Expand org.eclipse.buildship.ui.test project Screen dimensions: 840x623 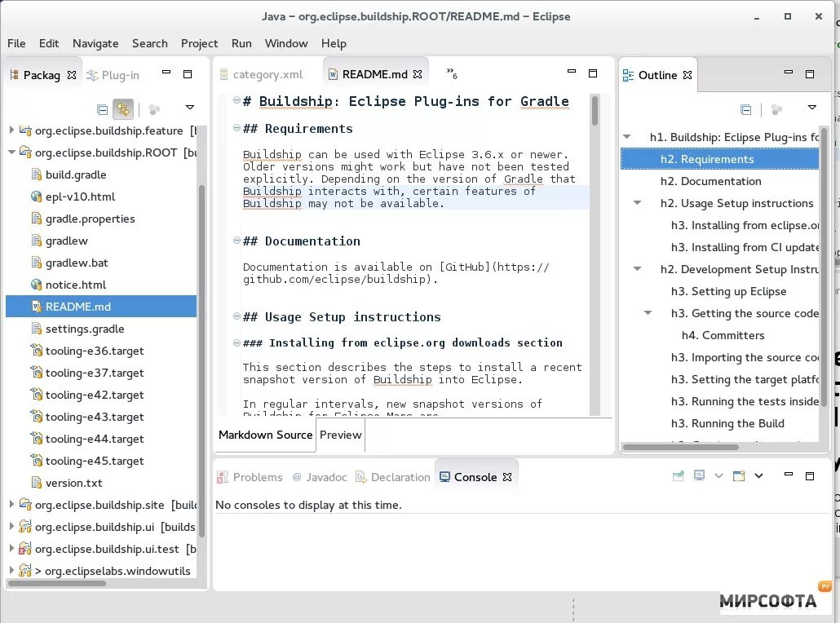pyautogui.click(x=11, y=548)
